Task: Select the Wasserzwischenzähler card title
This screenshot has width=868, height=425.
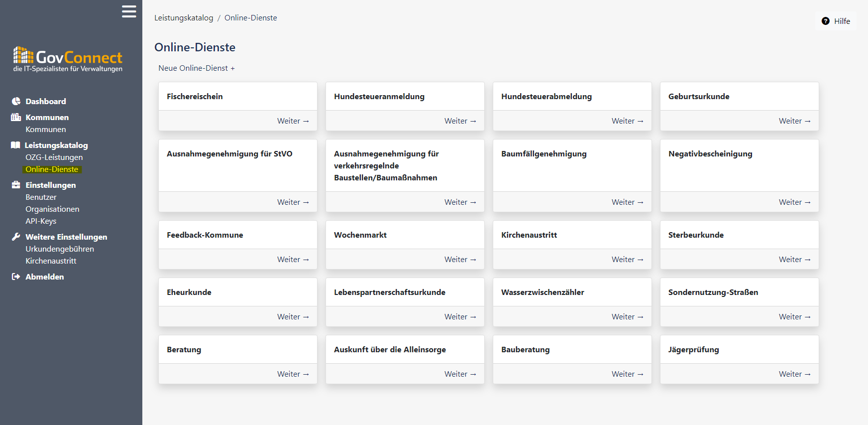Action: tap(542, 292)
